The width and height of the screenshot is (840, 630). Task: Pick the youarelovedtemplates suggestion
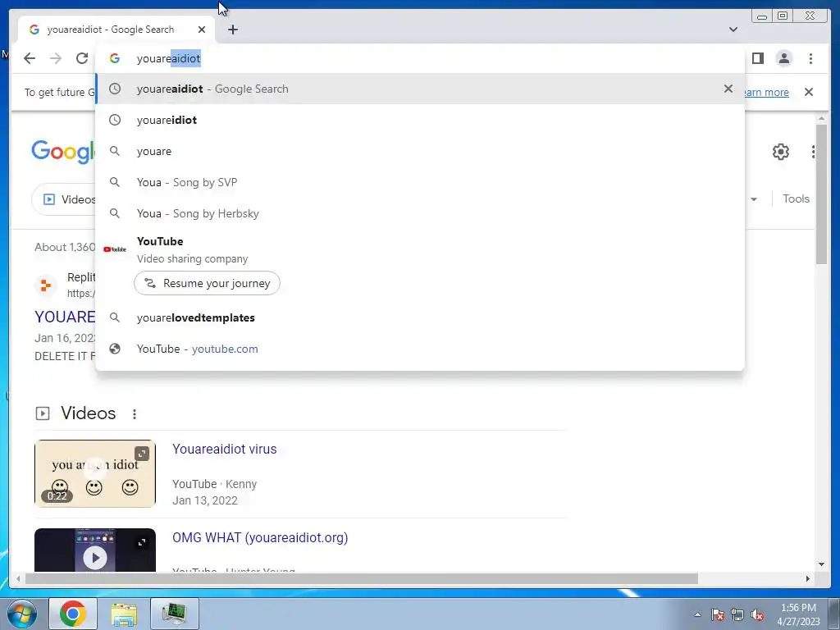point(420,317)
